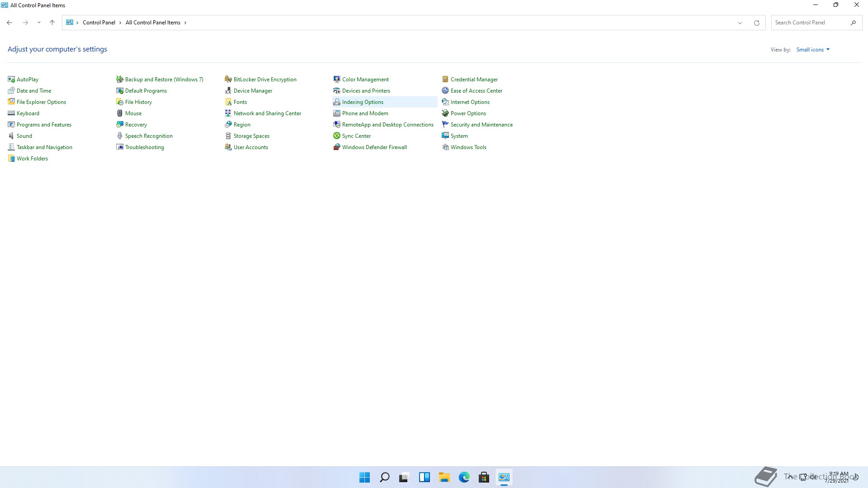Open the Windows Start button
This screenshot has height=488, width=868.
[364, 477]
